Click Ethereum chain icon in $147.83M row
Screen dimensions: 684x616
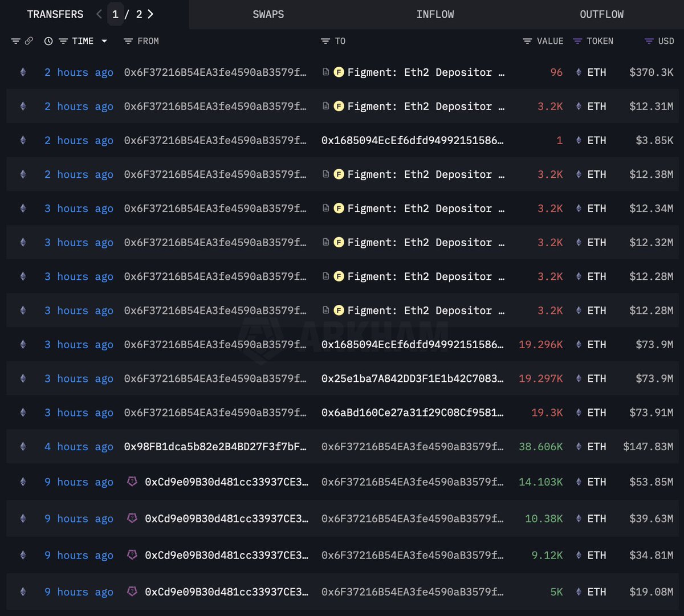(23, 447)
